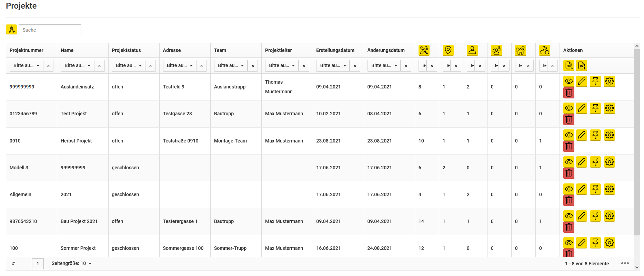Open the Adresse filter dropdown
The height and width of the screenshot is (276, 644).
click(x=180, y=65)
